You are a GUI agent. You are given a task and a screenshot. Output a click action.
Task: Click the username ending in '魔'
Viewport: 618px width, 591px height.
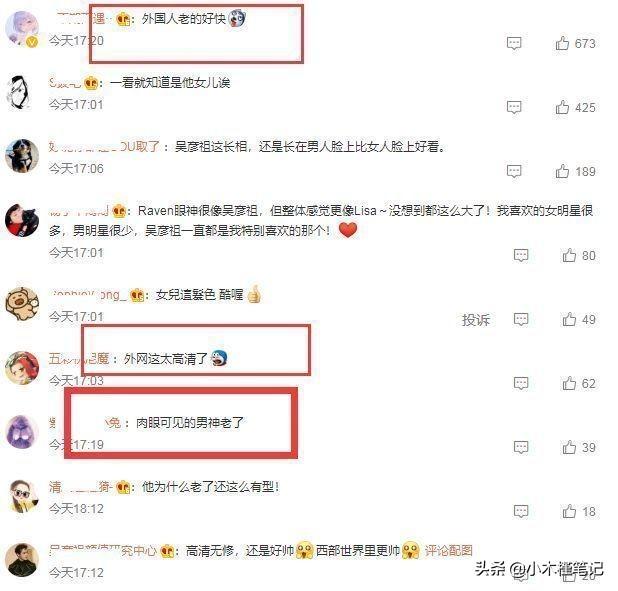[79, 359]
